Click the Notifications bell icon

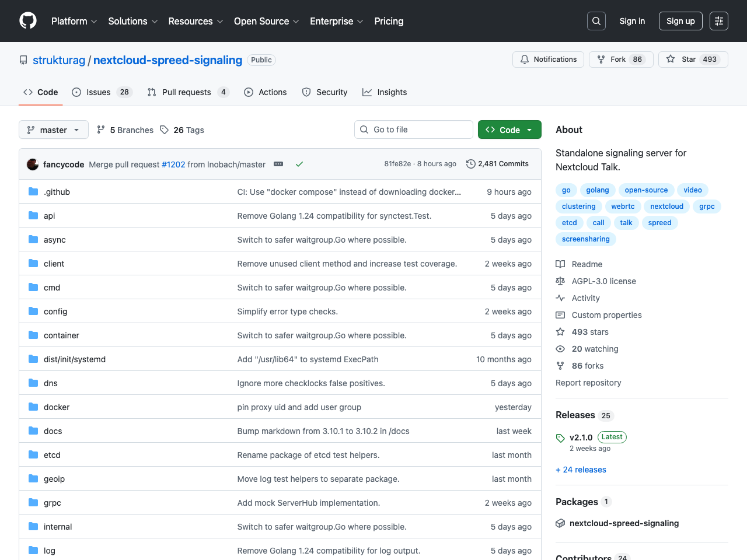tap(524, 59)
